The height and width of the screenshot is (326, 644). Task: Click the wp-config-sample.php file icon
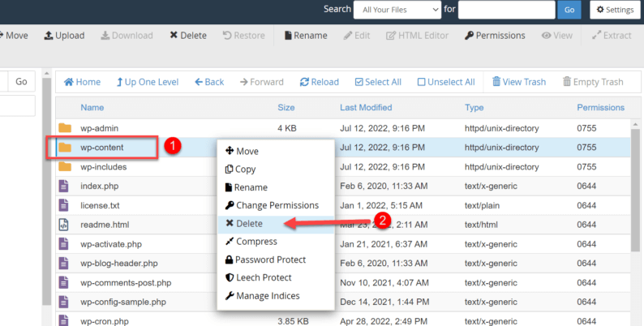click(63, 302)
